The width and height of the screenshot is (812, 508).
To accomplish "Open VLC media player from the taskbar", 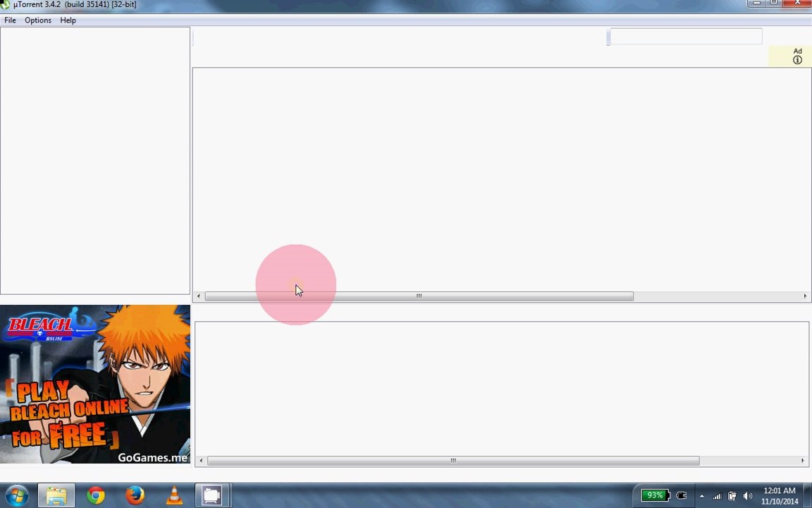I will pos(175,495).
